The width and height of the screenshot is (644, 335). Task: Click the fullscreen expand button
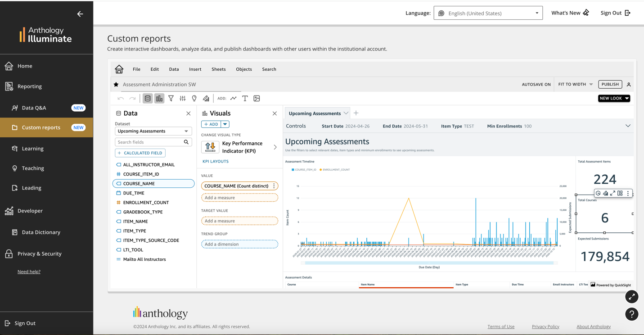coord(632,297)
